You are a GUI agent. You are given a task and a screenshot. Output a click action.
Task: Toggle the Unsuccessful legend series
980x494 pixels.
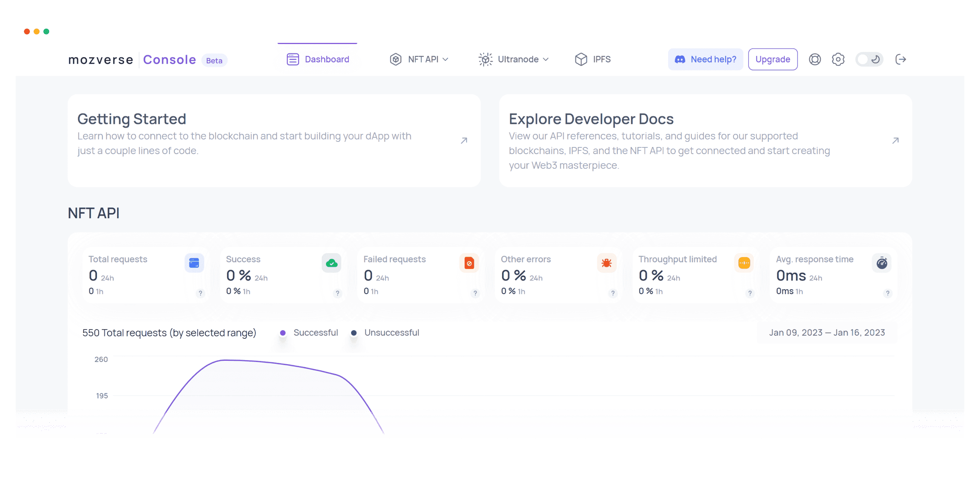point(385,332)
